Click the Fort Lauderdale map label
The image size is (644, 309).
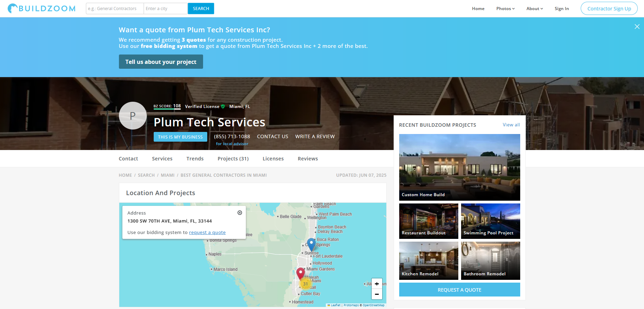click(x=328, y=256)
